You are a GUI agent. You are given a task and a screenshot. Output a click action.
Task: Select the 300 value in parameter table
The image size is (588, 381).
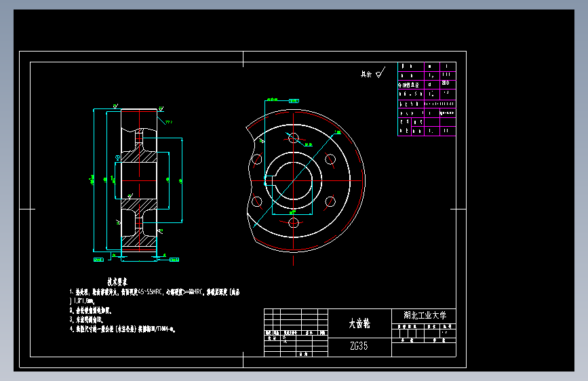click(x=446, y=83)
